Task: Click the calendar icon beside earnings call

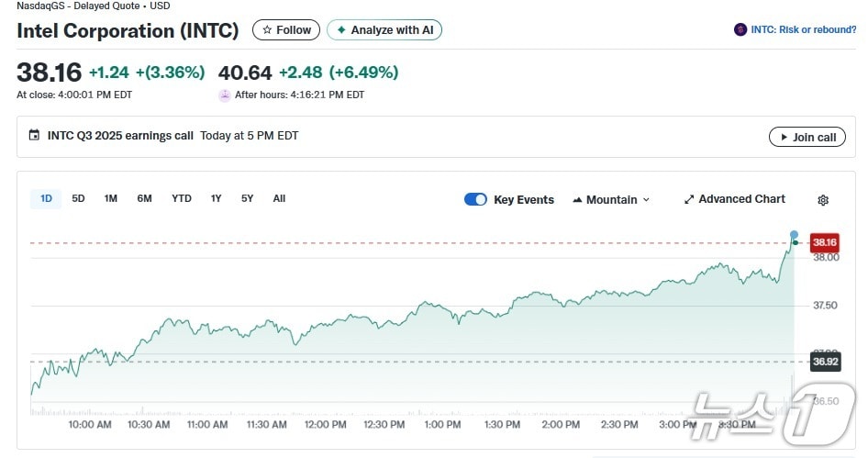Action: 35,136
